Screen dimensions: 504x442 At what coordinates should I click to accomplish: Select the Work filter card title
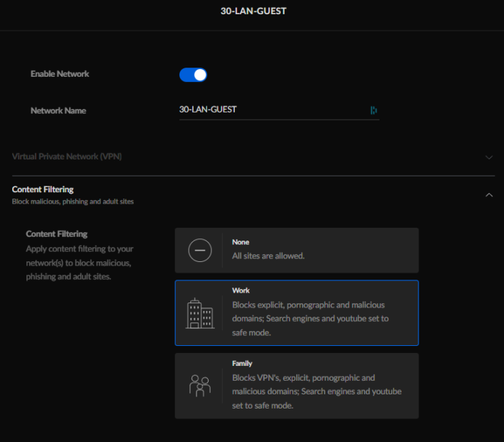241,290
